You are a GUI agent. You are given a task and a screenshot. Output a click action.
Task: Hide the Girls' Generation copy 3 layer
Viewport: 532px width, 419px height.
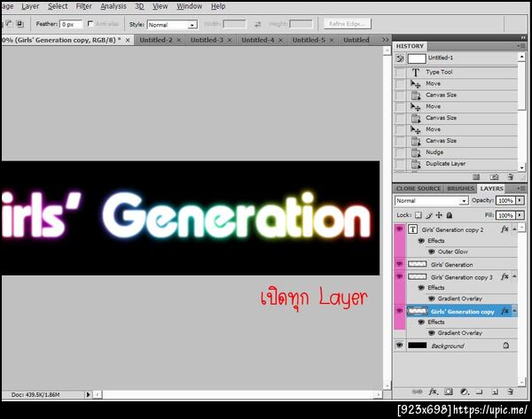399,277
